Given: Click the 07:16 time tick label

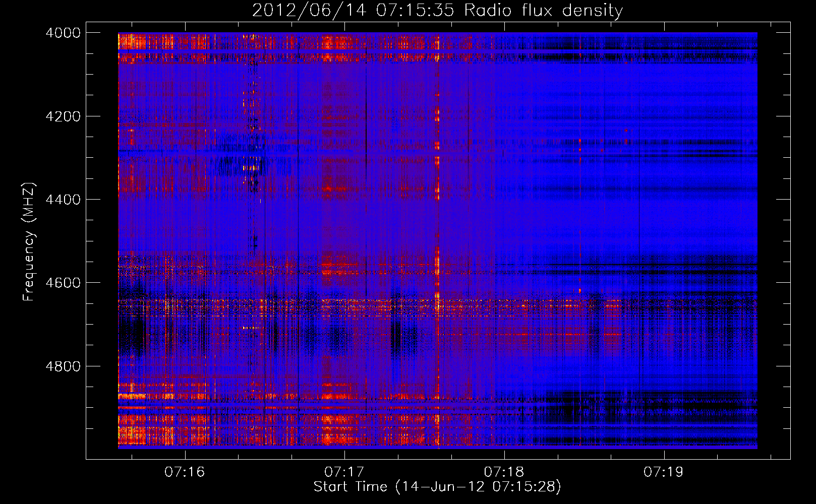Looking at the screenshot, I should (185, 472).
